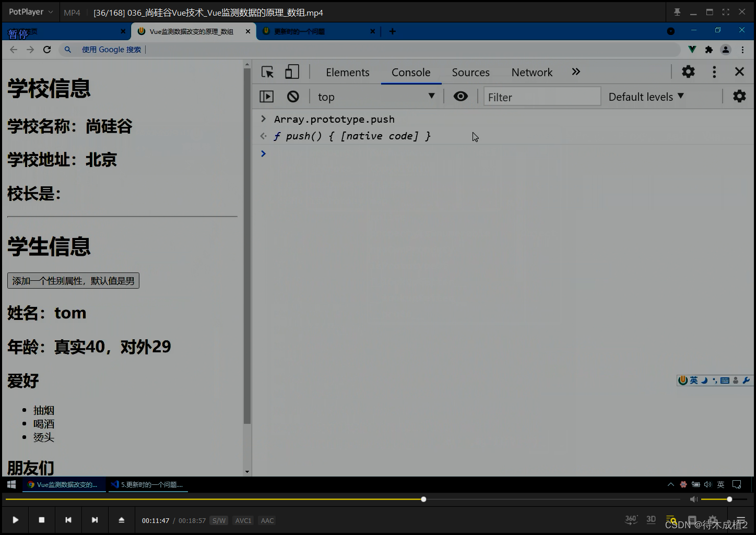The width and height of the screenshot is (756, 535).
Task: Mute PotPlayer with the speaker icon
Action: pyautogui.click(x=693, y=500)
